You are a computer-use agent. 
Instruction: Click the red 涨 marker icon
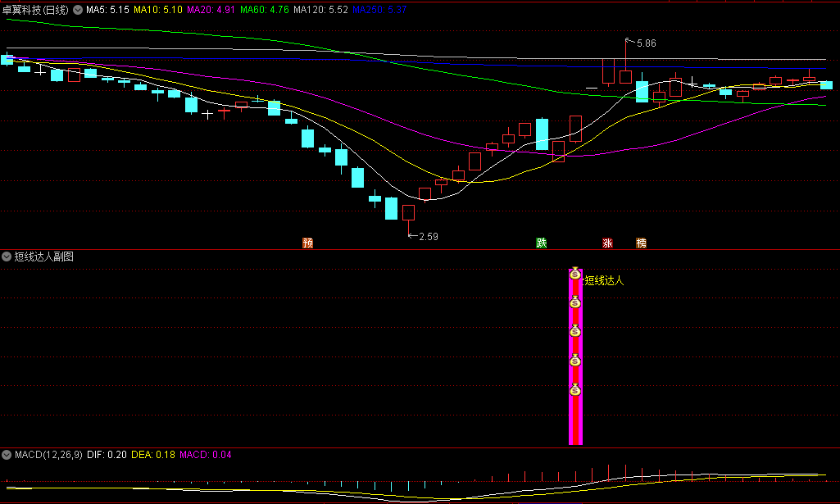coord(607,243)
